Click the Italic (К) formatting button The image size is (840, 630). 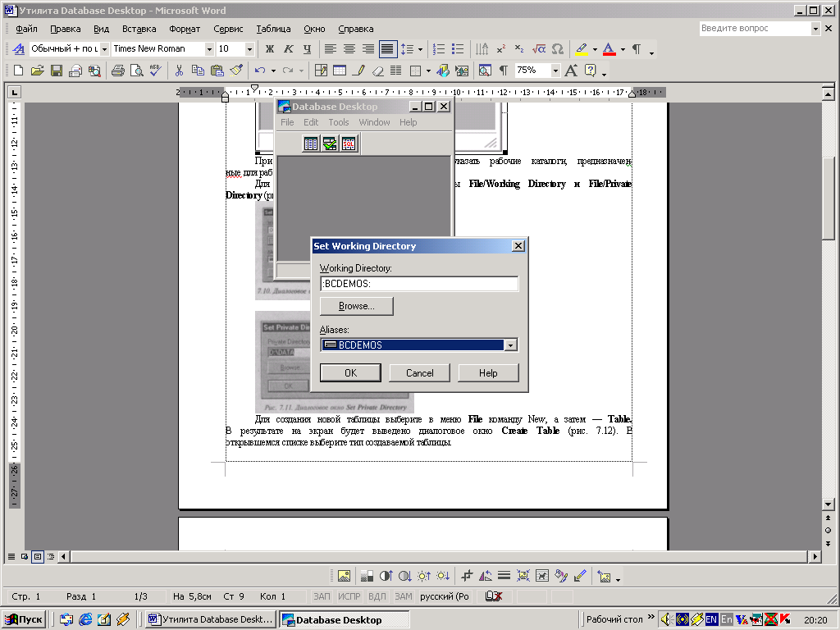click(x=288, y=49)
